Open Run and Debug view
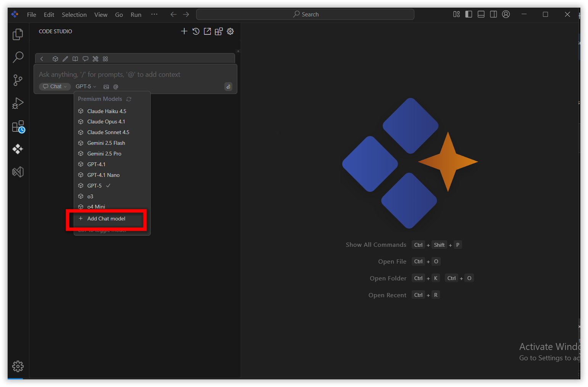This screenshot has height=387, width=588. point(18,103)
